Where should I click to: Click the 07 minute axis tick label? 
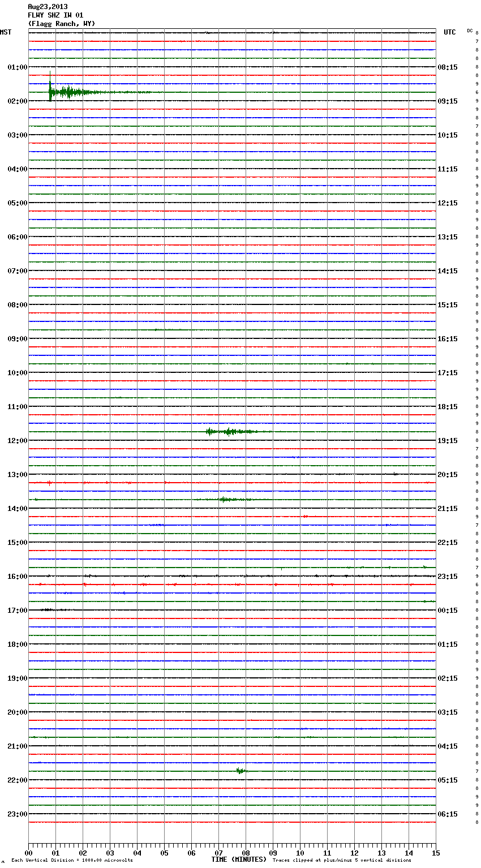[218, 853]
